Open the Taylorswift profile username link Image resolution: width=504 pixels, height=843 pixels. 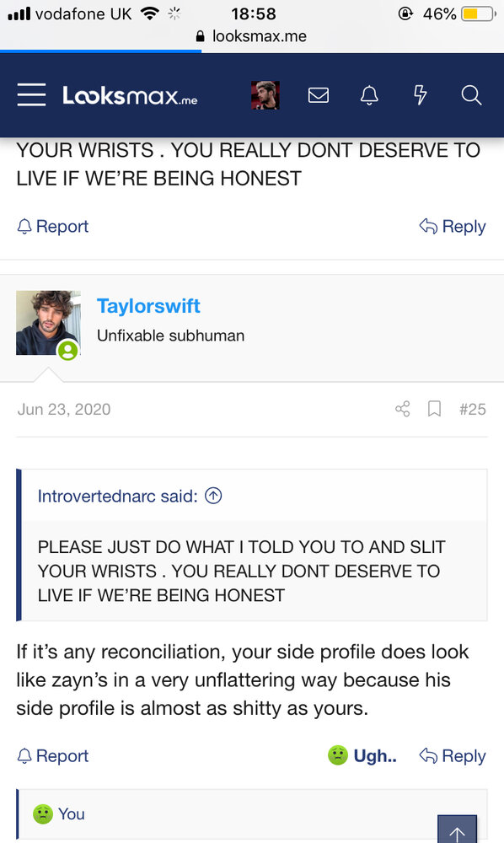point(148,306)
